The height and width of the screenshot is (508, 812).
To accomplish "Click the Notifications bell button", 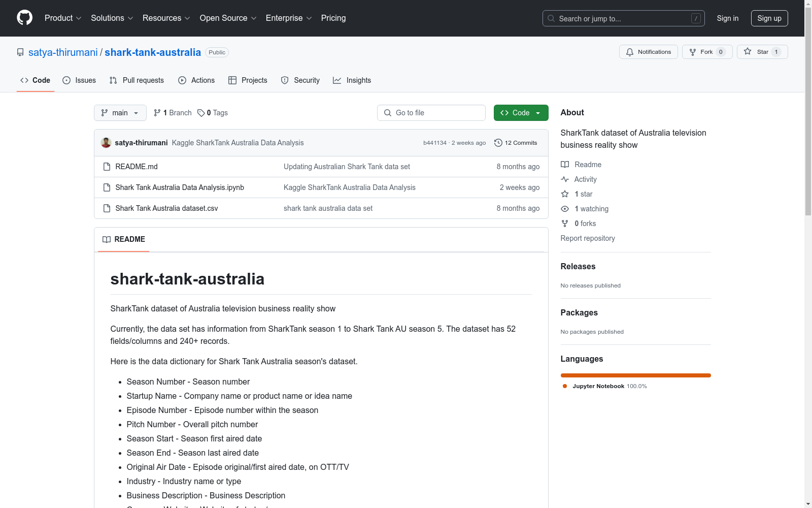I will [x=648, y=52].
